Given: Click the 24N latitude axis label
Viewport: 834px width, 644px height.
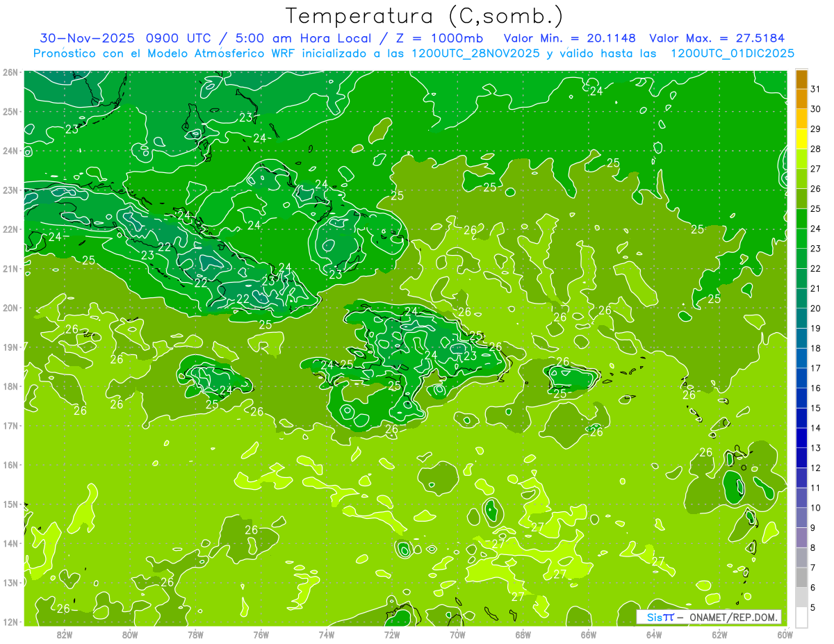Looking at the screenshot, I should [x=10, y=151].
